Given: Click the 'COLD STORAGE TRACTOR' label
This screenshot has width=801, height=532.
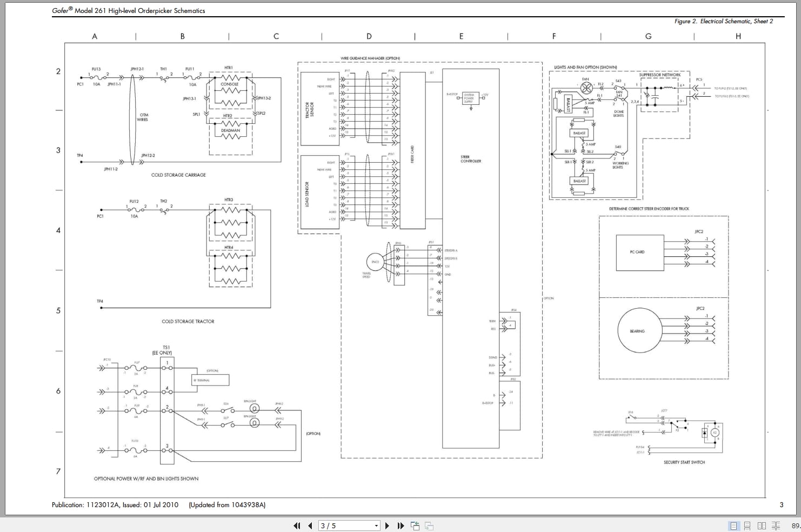Looking at the screenshot, I should coord(188,321).
